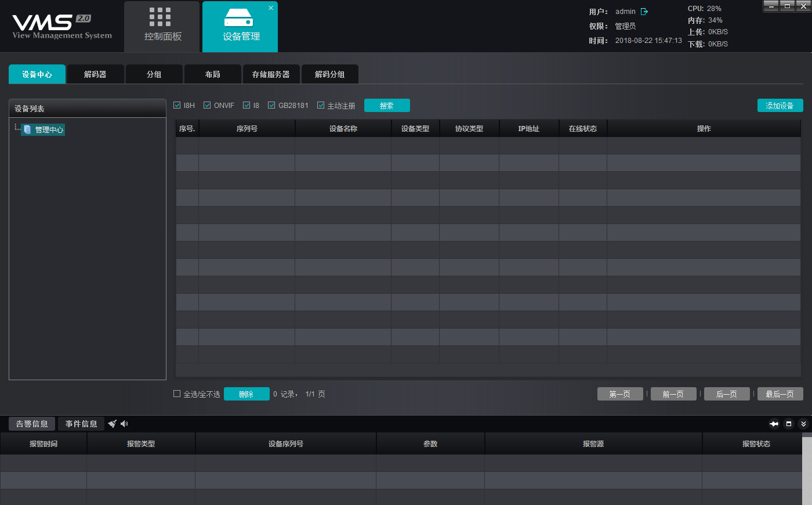Click the VMS 2.0 logo
Viewport: 812px width, 505px height.
click(x=62, y=27)
